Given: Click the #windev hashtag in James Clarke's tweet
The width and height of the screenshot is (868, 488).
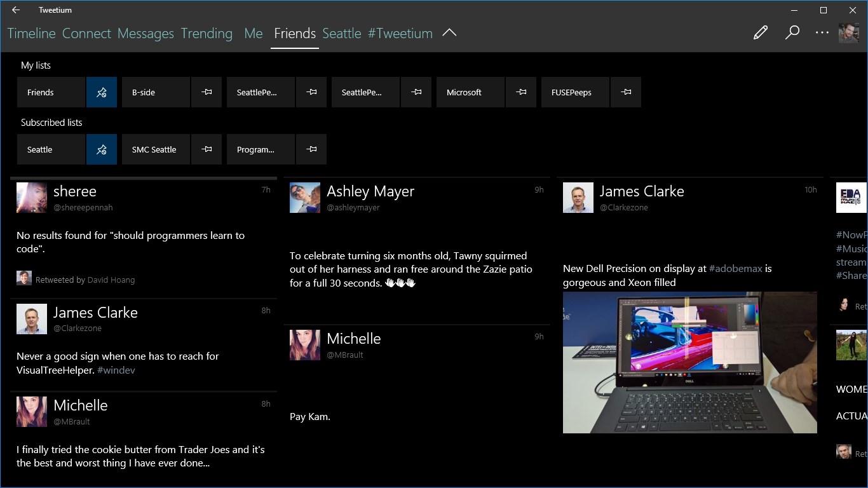Looking at the screenshot, I should click(x=116, y=370).
